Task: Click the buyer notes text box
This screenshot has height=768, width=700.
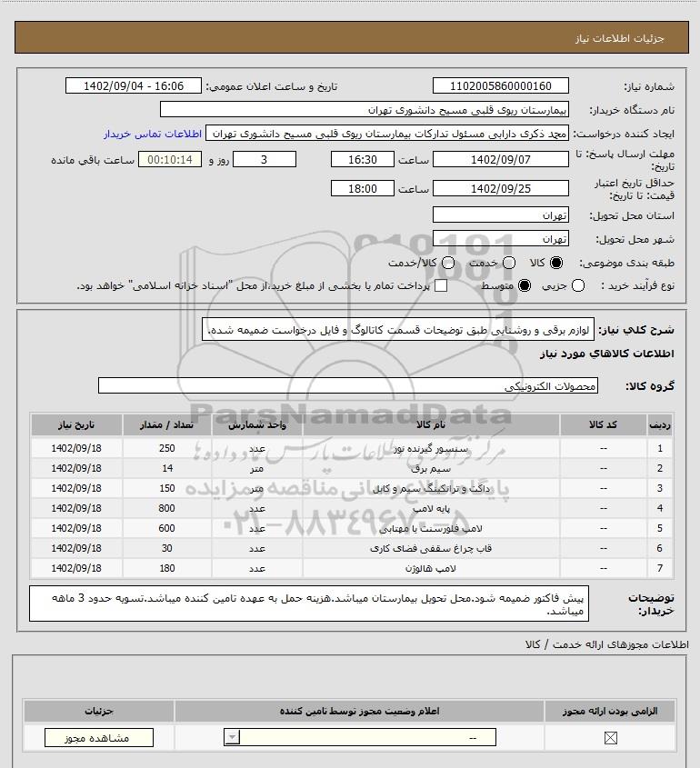Action: tap(309, 603)
